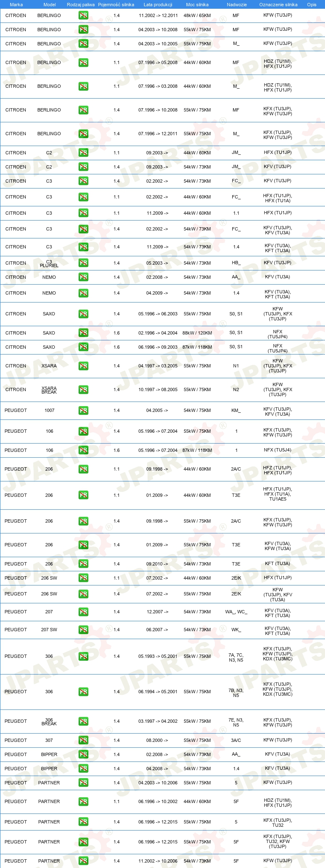This screenshot has width=325, height=868.
Task: Click the KM_ body code cell
Action: [x=236, y=410]
